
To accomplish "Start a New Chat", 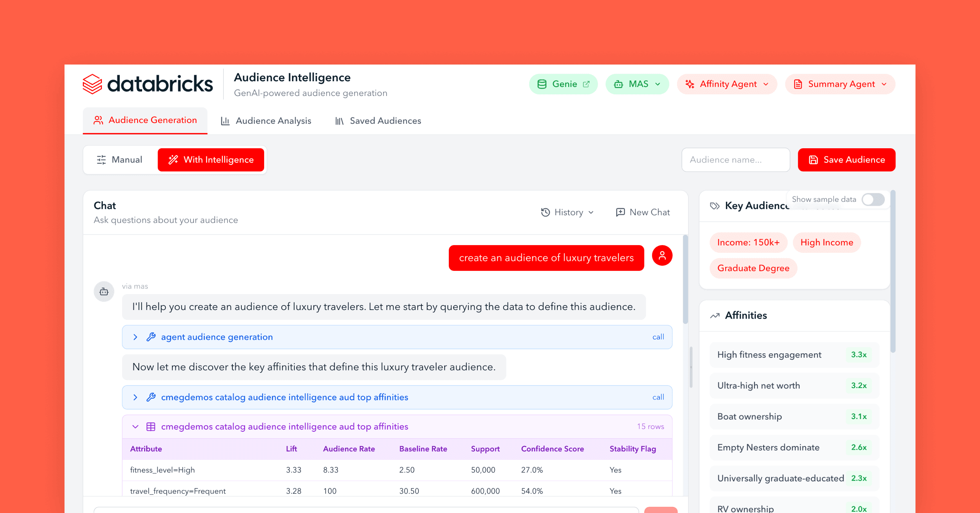I will [642, 212].
